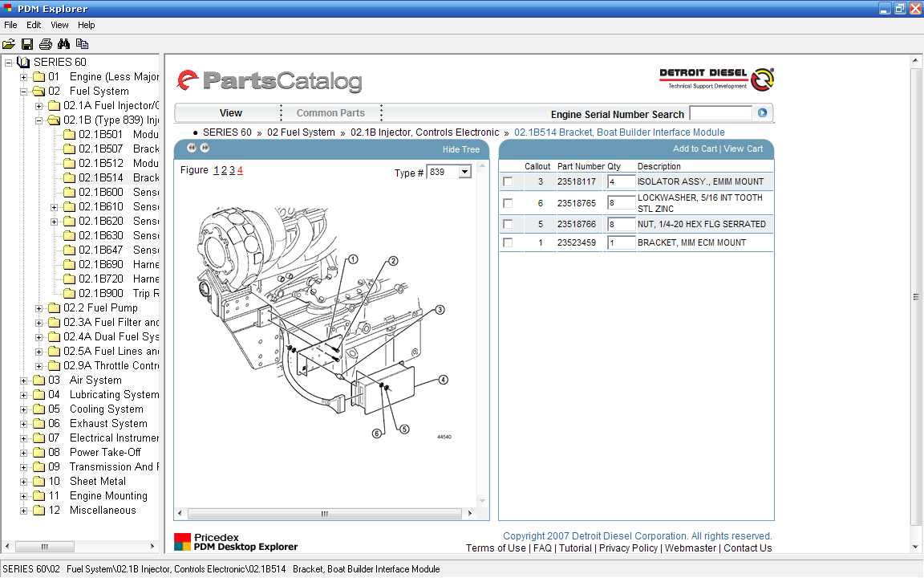Click the Save disk toolbar icon
The image size is (924, 578).
point(27,43)
